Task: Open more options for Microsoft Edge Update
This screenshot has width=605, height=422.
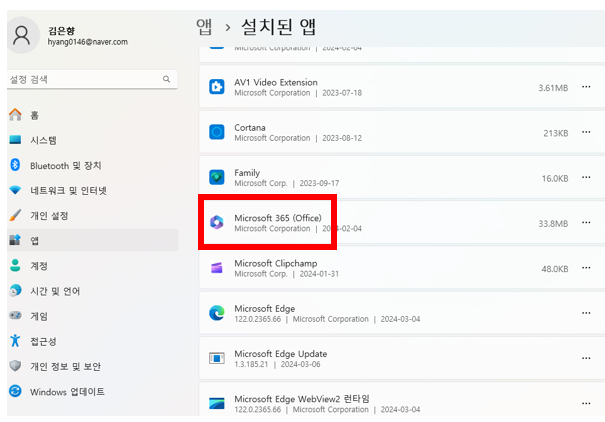Action: (586, 358)
